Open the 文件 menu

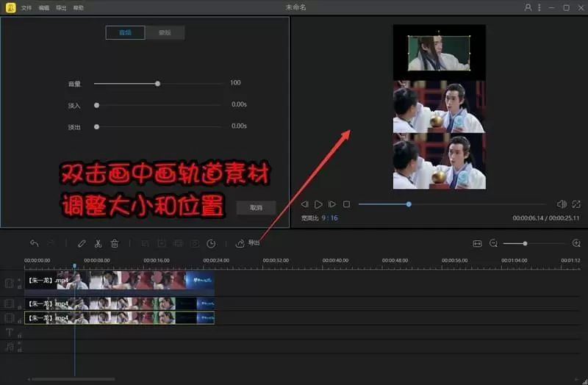(x=26, y=8)
